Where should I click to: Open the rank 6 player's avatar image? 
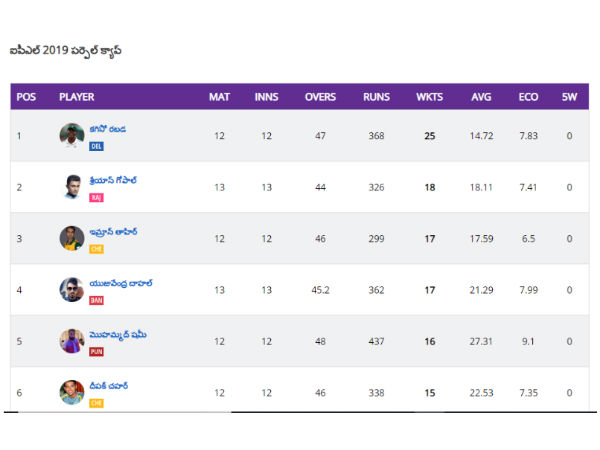pos(71,392)
